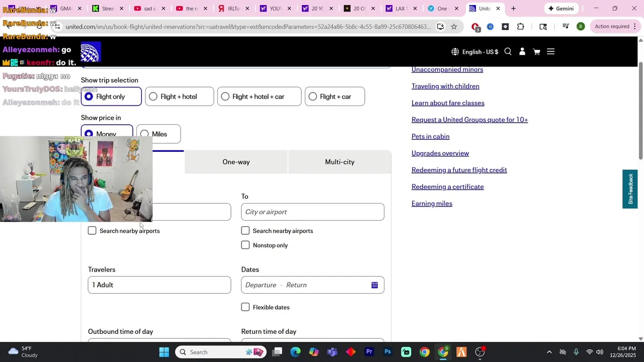644x362 pixels.
Task: Open the Chrome profile avatar B
Action: click(x=581, y=27)
